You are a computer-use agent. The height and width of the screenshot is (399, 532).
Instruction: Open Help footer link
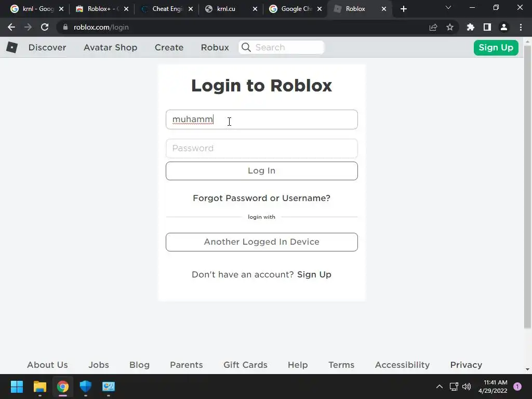tap(298, 365)
